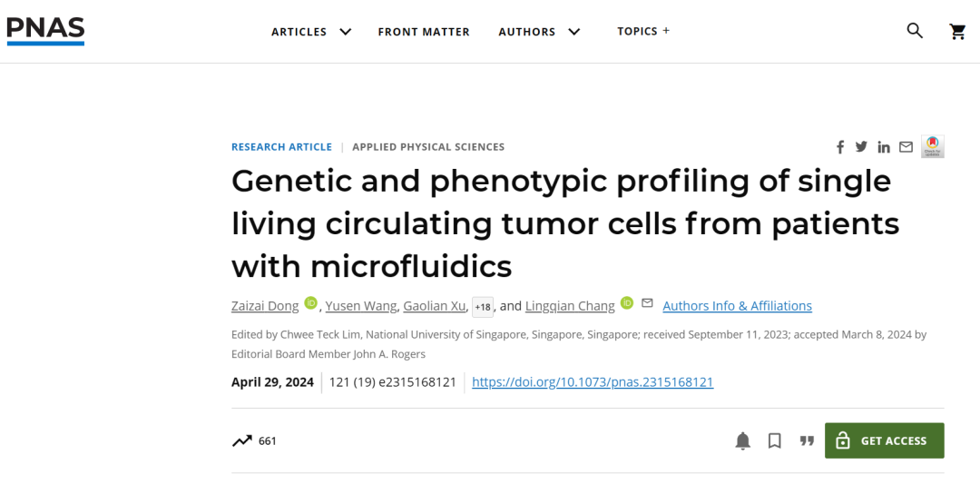980x484 pixels.
Task: Expand the Articles dropdown menu
Action: (311, 32)
